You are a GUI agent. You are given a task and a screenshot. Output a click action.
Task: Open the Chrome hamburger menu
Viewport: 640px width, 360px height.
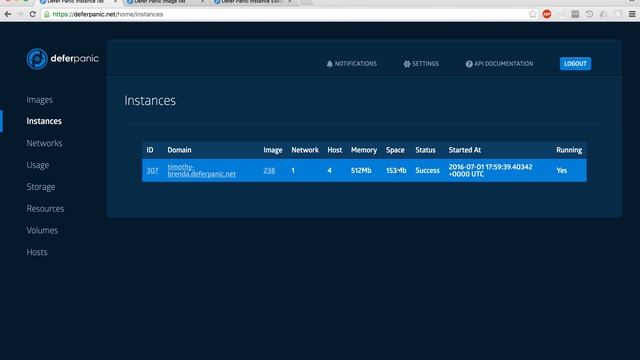[632, 14]
